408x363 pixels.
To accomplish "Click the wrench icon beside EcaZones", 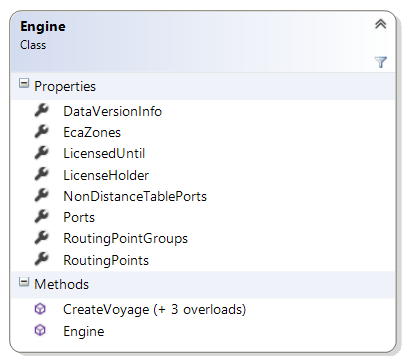I will click(42, 132).
